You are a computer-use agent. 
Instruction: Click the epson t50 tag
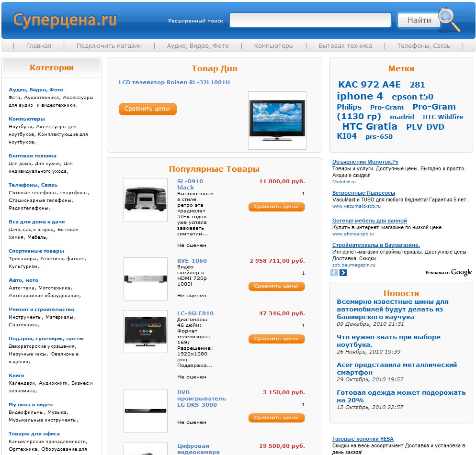point(412,97)
